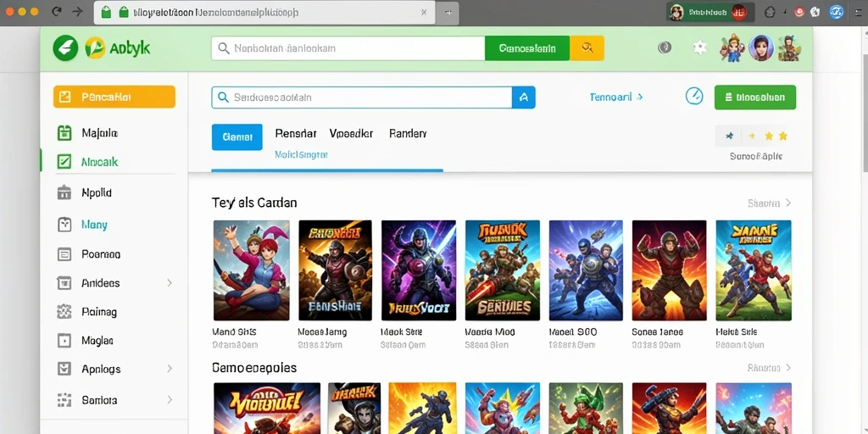Click the Molcisingrar sub-link
The height and width of the screenshot is (434, 868).
pyautogui.click(x=301, y=155)
